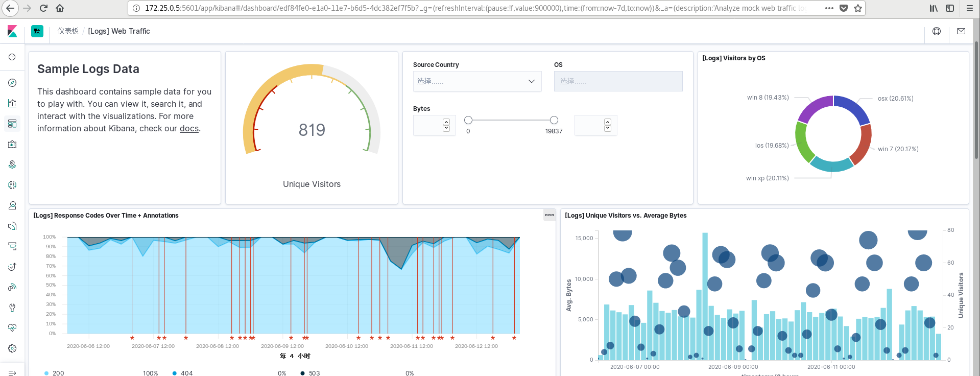Open Machine Learning in side nav

(x=12, y=185)
